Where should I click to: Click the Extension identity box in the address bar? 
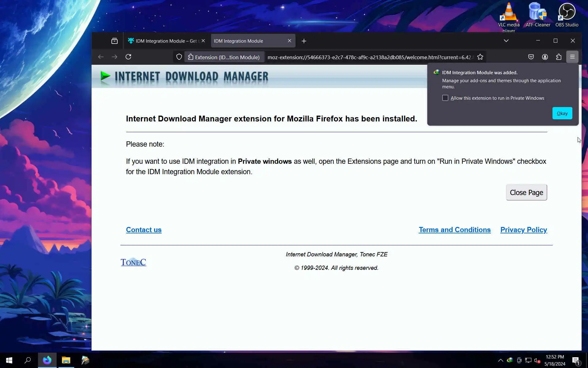(x=224, y=57)
